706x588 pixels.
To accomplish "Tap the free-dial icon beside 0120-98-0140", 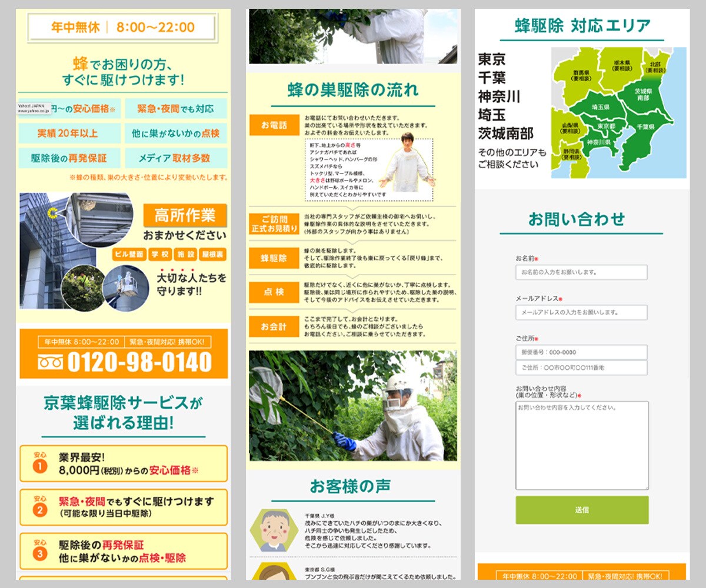I will 49,363.
